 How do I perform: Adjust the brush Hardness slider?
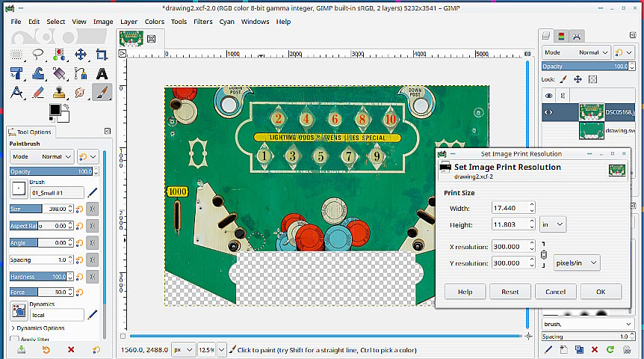click(42, 277)
